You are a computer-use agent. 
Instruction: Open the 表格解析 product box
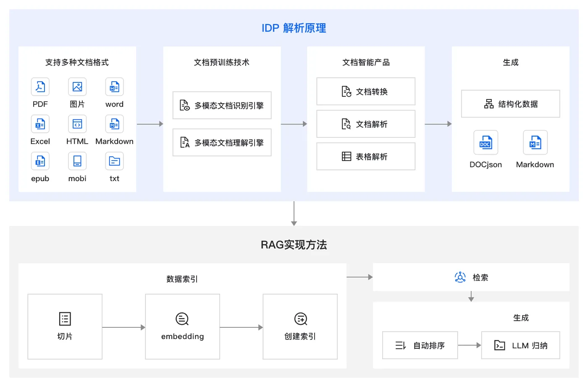(x=366, y=156)
